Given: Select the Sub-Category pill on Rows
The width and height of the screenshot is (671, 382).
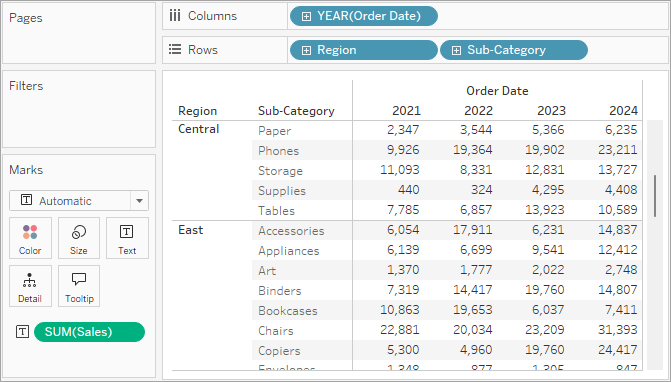Looking at the screenshot, I should (x=514, y=50).
